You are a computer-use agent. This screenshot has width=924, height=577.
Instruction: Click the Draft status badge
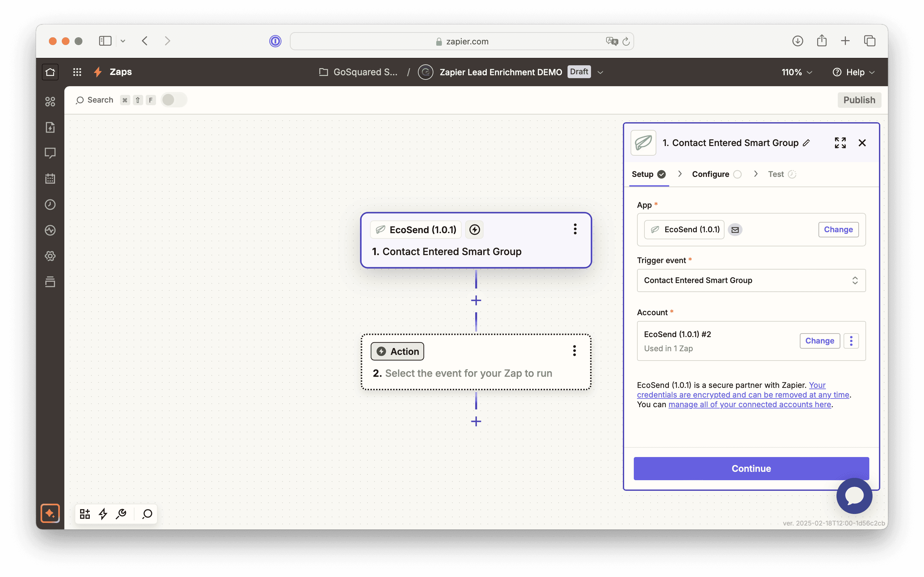[578, 72]
